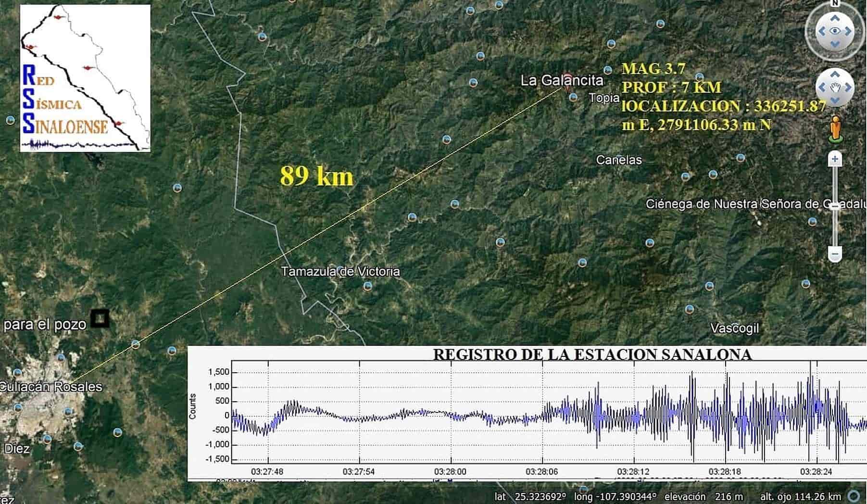867x504 pixels.
Task: Pan down with the hand joystick arrow
Action: tap(835, 100)
